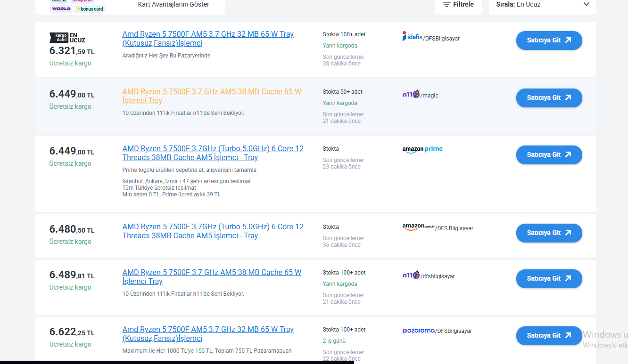Click the amazon.com.tr seller logo
Image resolution: width=628 pixels, height=364 pixels.
419,227
